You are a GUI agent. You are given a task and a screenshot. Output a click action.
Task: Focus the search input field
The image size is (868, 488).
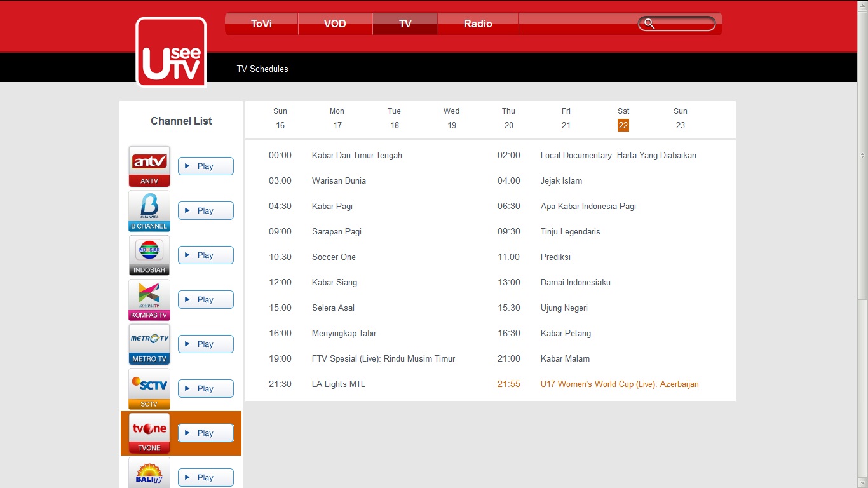click(x=677, y=24)
